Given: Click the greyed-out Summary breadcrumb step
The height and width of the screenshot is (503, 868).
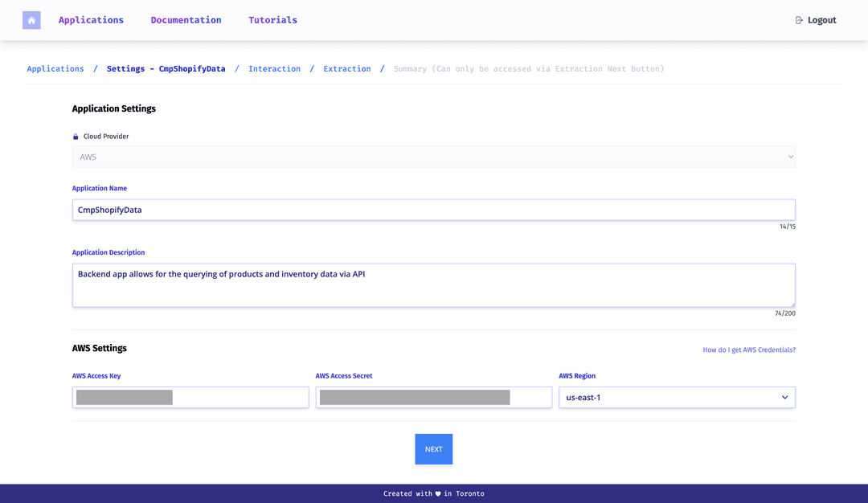Looking at the screenshot, I should 528,69.
